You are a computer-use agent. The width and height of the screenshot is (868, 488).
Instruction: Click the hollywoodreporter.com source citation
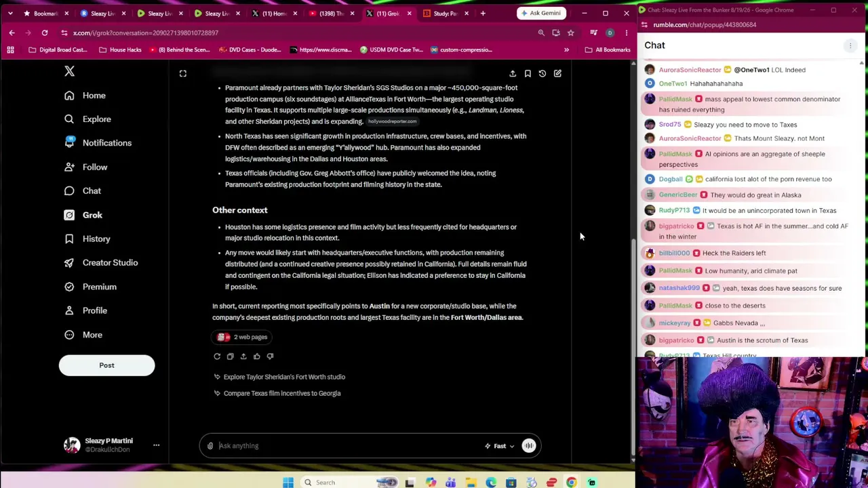coord(392,121)
